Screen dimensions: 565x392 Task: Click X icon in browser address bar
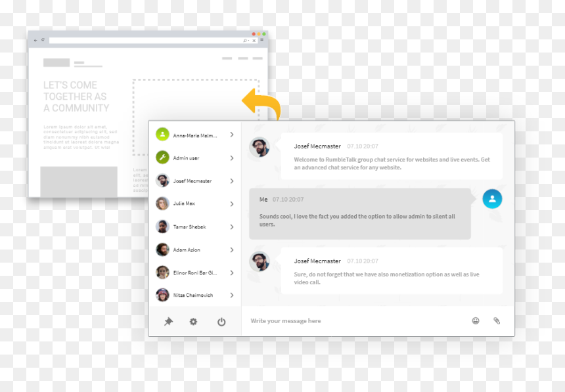(x=254, y=41)
